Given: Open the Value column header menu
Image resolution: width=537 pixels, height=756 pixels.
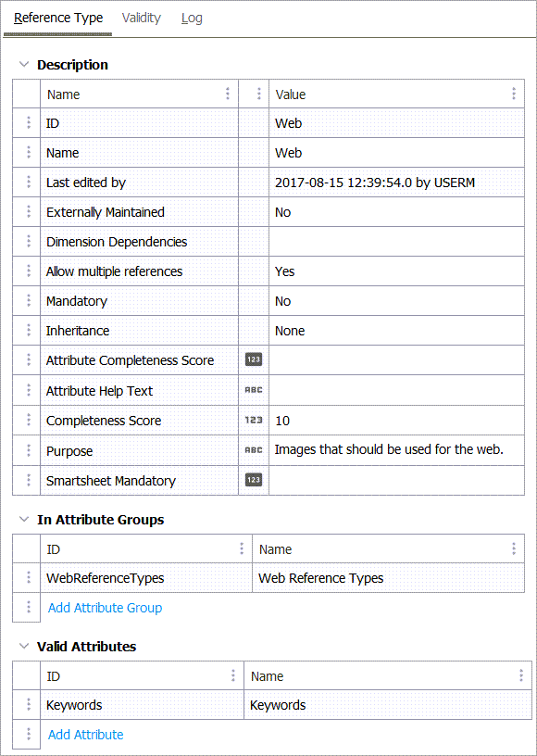Looking at the screenshot, I should (x=514, y=94).
